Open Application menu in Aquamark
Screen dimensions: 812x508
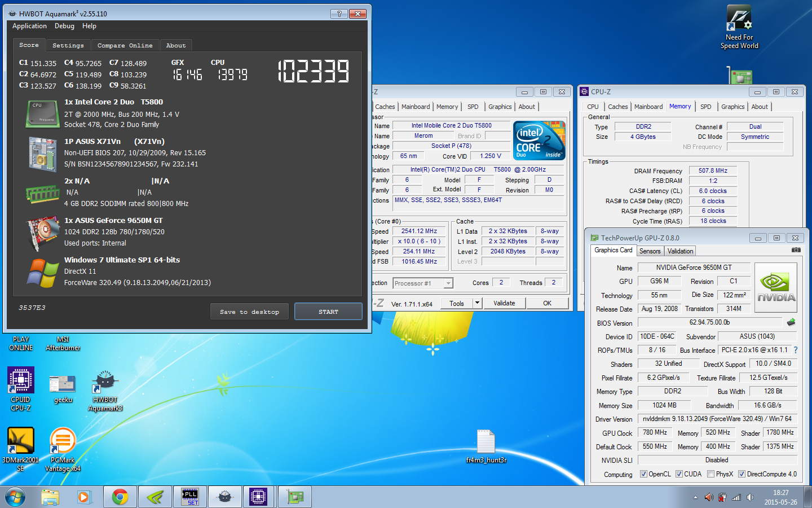click(29, 26)
